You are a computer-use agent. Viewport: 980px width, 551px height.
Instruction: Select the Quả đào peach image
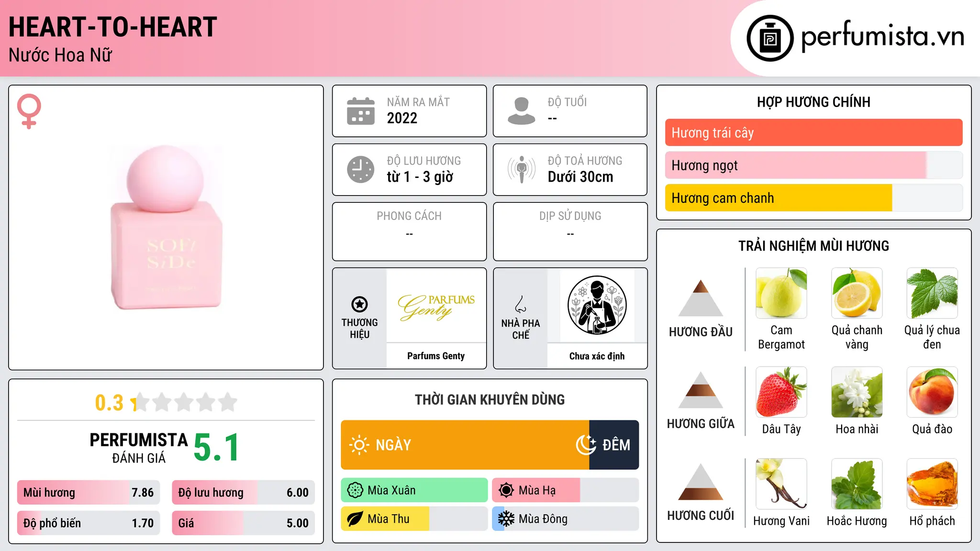[x=932, y=392]
